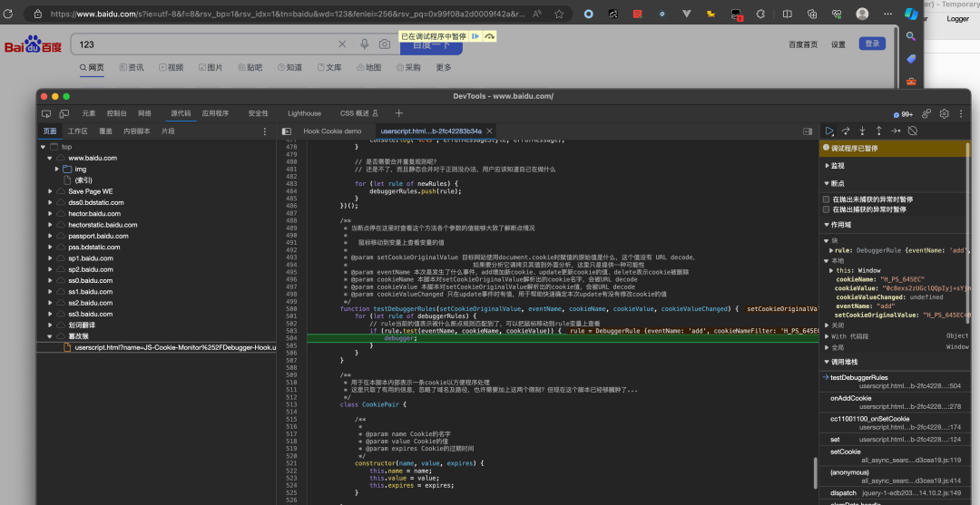
Task: Toggle the device emulation icon in DevTools
Action: (x=64, y=113)
